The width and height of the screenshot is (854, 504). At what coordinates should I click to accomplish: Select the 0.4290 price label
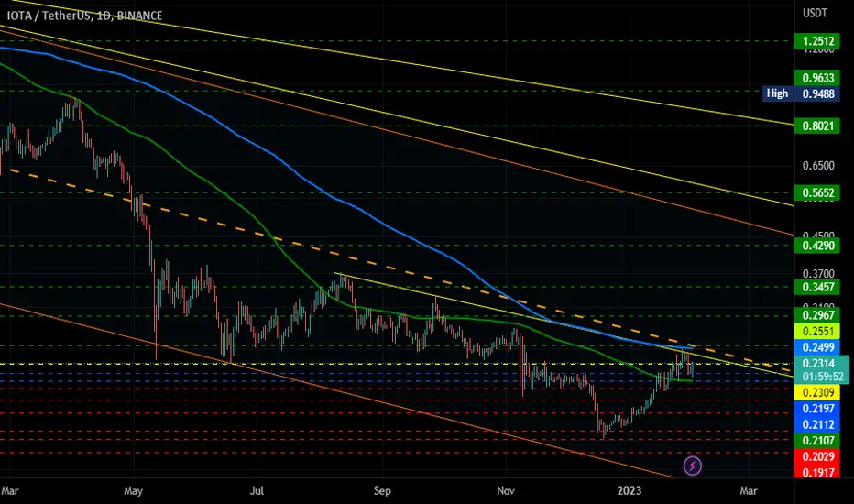coord(817,246)
